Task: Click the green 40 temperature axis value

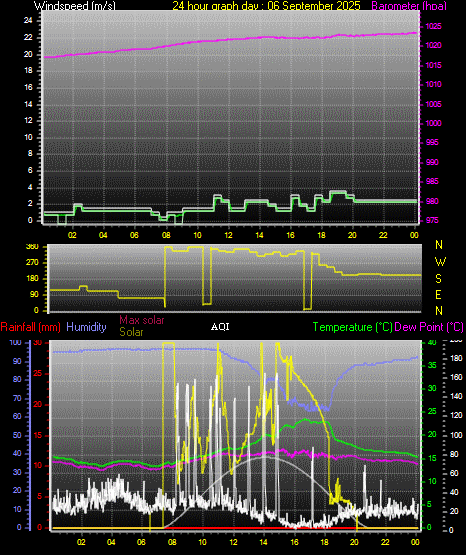Action: point(432,343)
